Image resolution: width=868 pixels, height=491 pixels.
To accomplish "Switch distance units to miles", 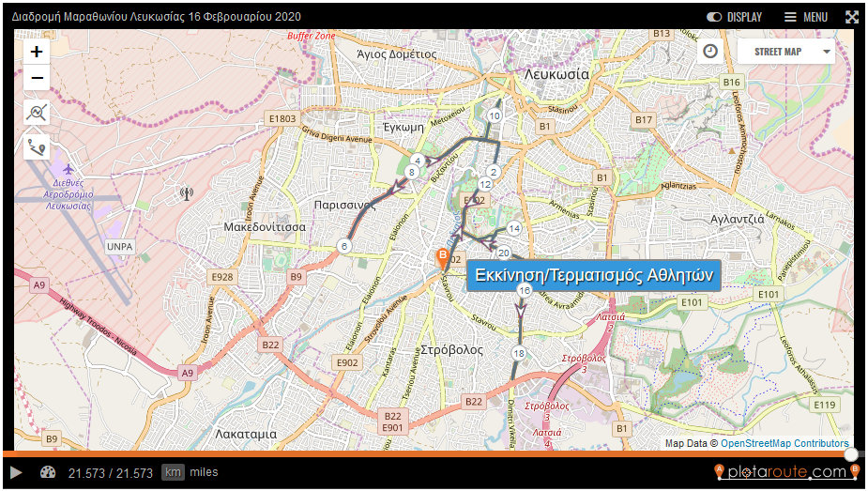I will tap(204, 472).
